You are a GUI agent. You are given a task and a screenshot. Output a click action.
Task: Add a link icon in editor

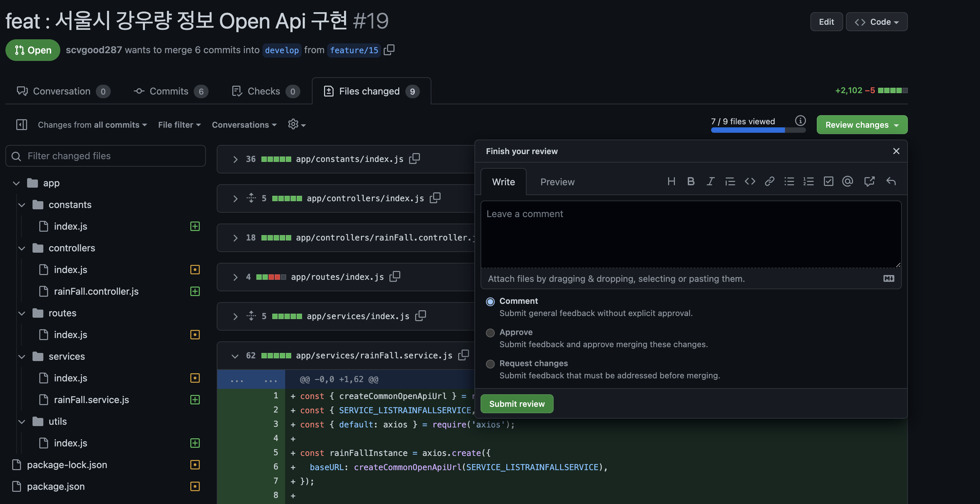tap(769, 182)
